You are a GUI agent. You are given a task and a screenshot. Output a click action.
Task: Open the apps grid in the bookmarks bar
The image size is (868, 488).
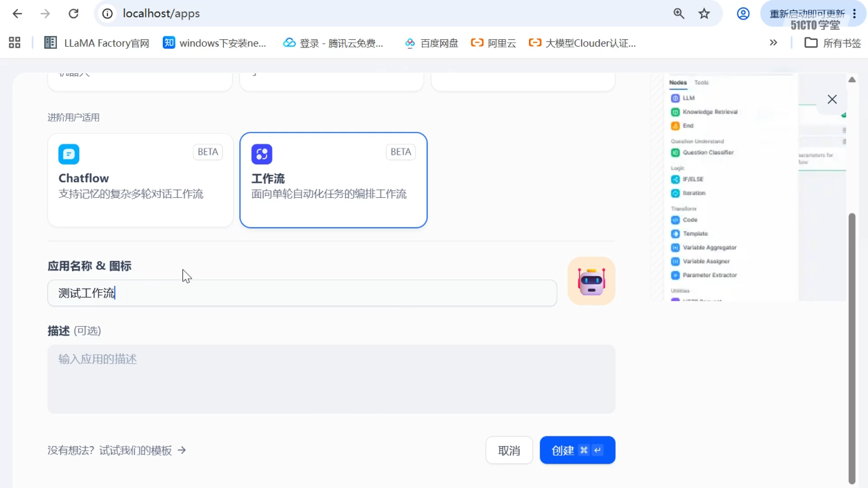point(15,43)
